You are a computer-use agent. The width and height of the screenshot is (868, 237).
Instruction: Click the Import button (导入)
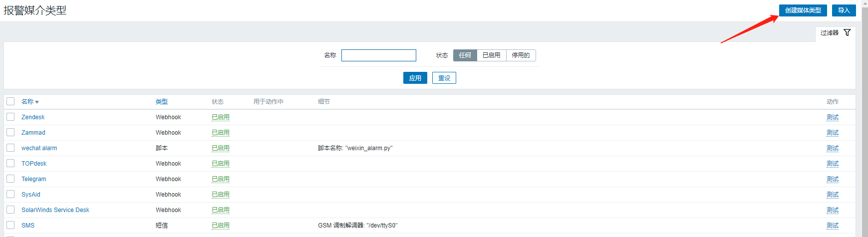[x=844, y=10]
